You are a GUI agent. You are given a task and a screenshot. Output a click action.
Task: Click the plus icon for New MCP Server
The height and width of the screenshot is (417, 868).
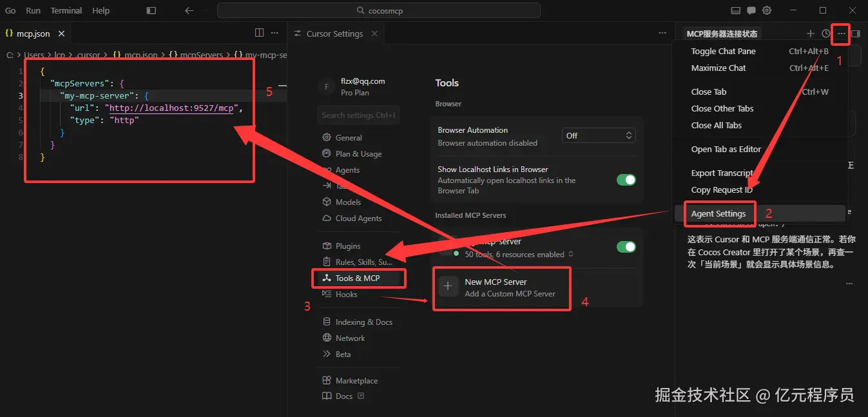[448, 287]
